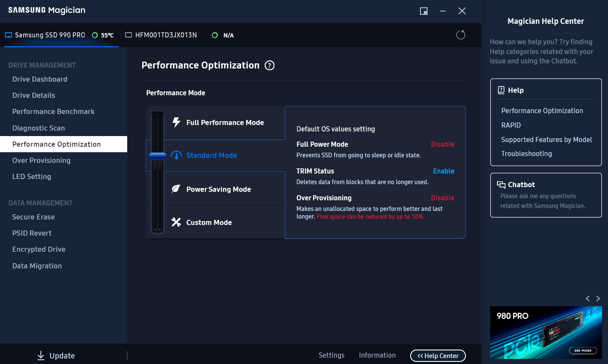Click SEE MORE on 980 PRO banner
Screen dimensions: 608x364
point(583,350)
